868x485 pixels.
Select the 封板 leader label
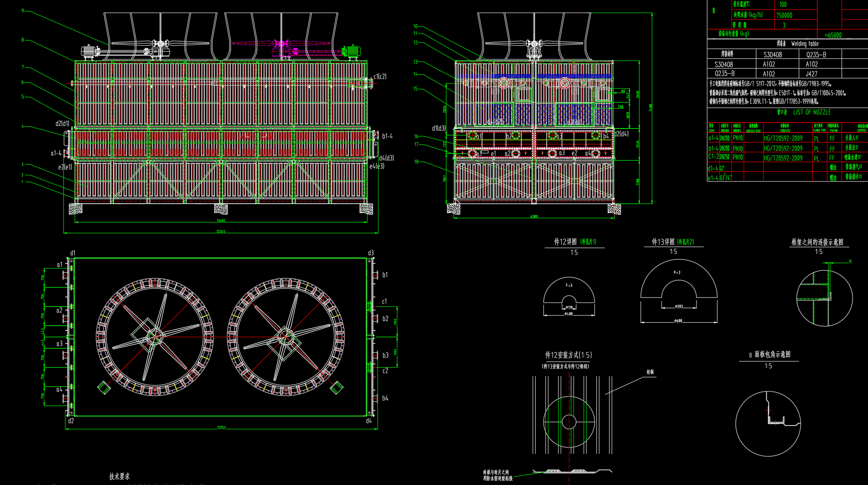[x=650, y=372]
